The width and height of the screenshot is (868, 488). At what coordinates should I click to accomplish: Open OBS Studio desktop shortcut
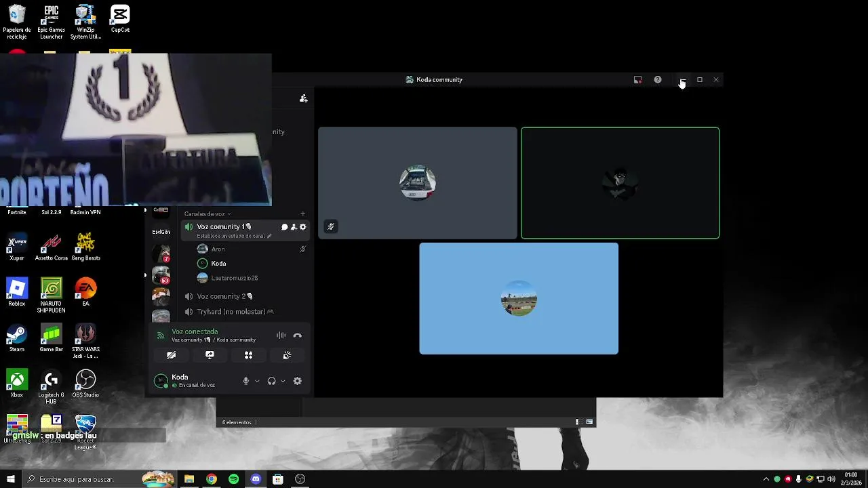pos(85,384)
